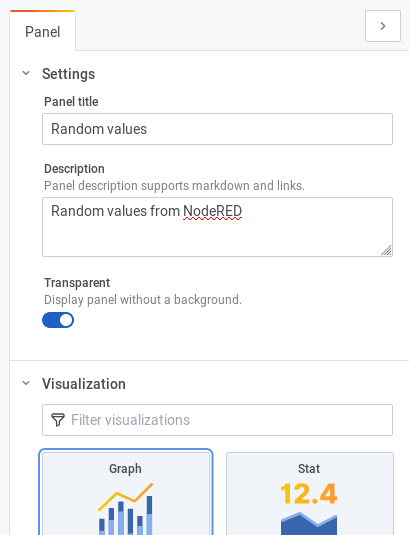Select the Graph chart icon
The height and width of the screenshot is (535, 409).
126,509
